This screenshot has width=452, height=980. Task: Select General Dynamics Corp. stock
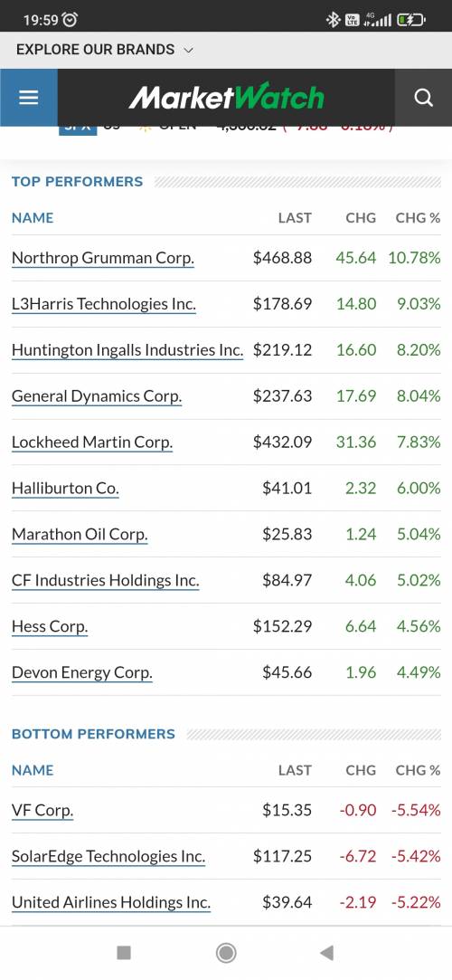97,396
